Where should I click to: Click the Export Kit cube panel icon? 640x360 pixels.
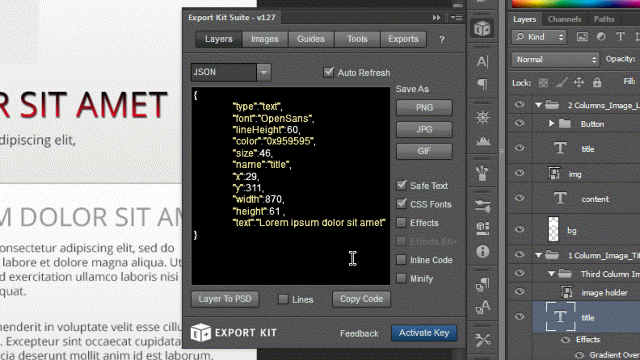(x=482, y=29)
